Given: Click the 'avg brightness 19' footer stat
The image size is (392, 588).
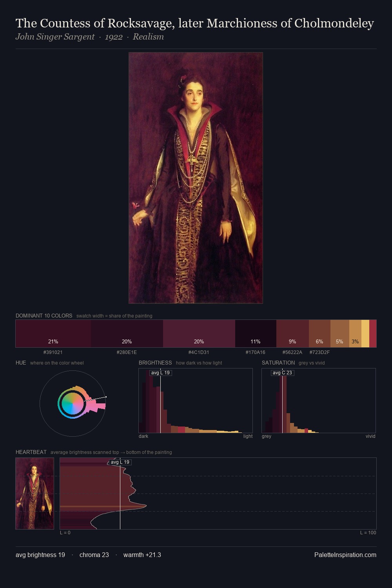Looking at the screenshot, I should 40,555.
